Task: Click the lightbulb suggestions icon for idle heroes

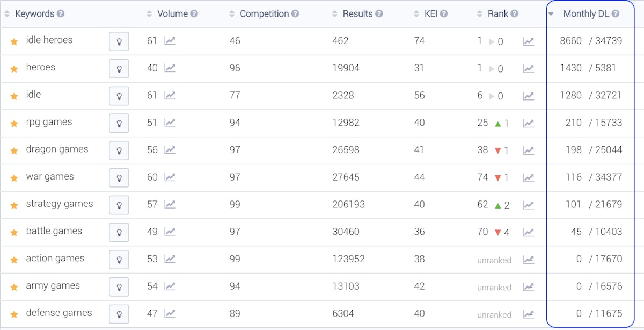Action: point(119,41)
